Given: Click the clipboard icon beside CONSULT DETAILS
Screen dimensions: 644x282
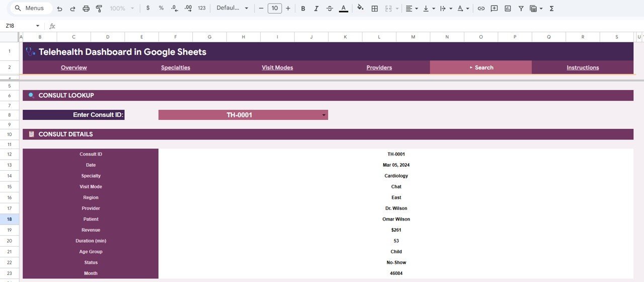Looking at the screenshot, I should coord(31,134).
